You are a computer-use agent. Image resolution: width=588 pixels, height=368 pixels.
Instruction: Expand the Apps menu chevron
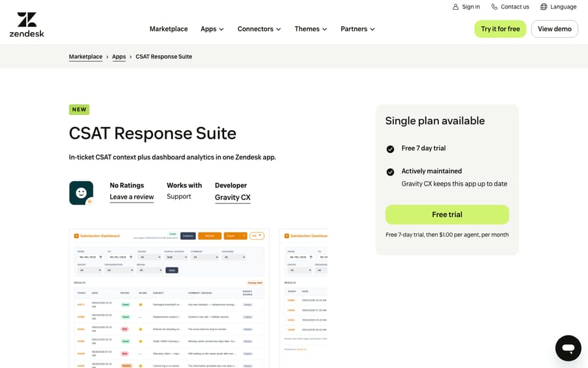[221, 29]
